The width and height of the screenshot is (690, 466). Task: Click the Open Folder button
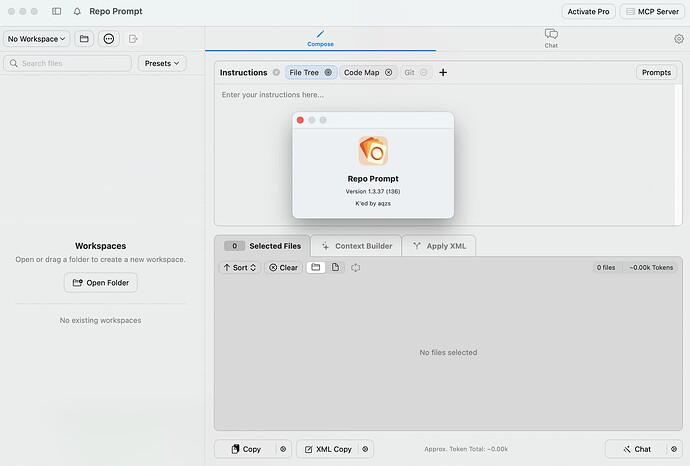coord(101,283)
